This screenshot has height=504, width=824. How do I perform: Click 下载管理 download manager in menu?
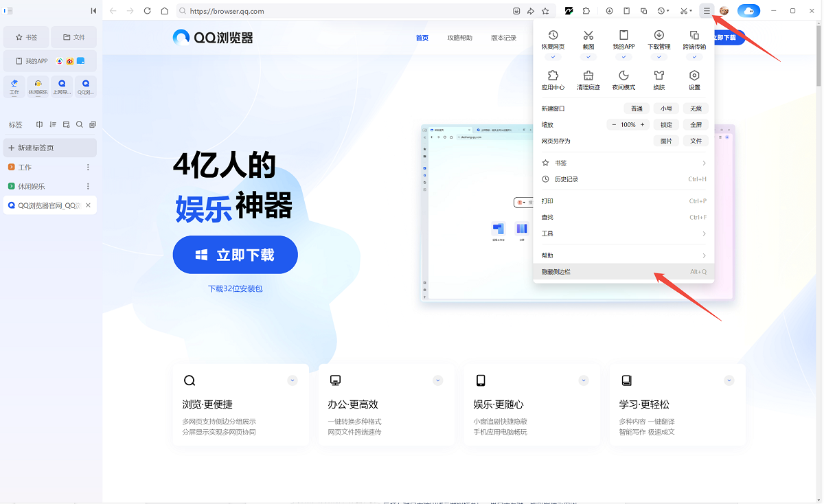pos(659,40)
